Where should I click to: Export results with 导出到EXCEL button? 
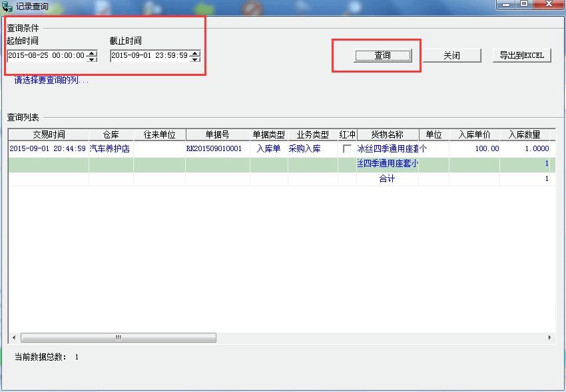click(x=522, y=55)
